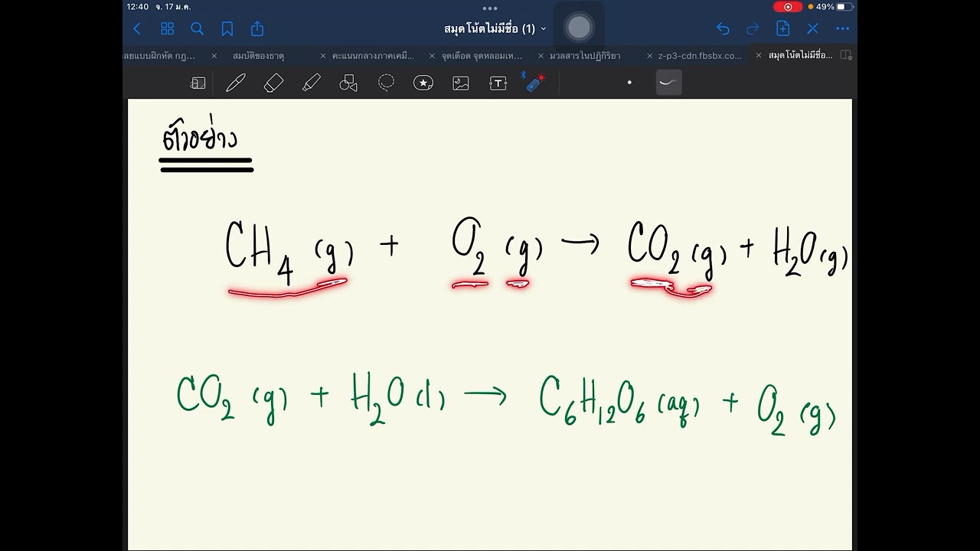Tap the 12:40 clock in status bar
Viewport: 980px width, 551px height.
138,7
